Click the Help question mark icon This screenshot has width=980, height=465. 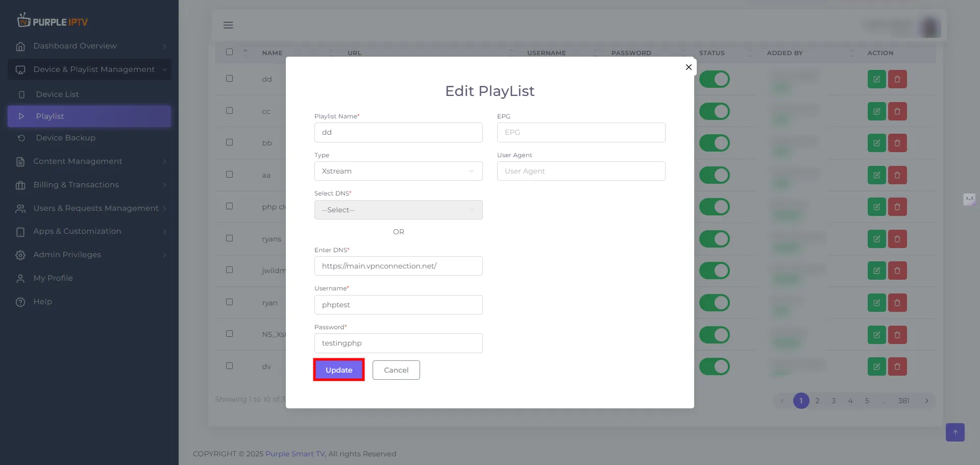[20, 302]
